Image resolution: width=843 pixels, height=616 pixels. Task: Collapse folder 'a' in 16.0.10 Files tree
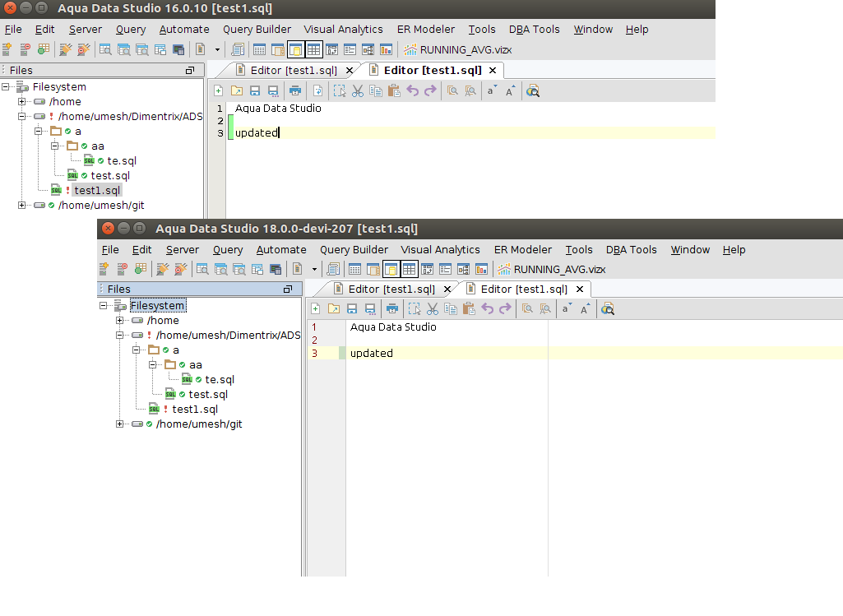[x=38, y=131]
